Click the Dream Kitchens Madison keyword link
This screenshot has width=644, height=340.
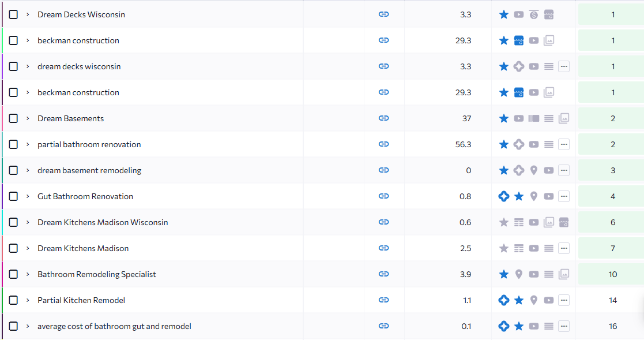pyautogui.click(x=83, y=248)
